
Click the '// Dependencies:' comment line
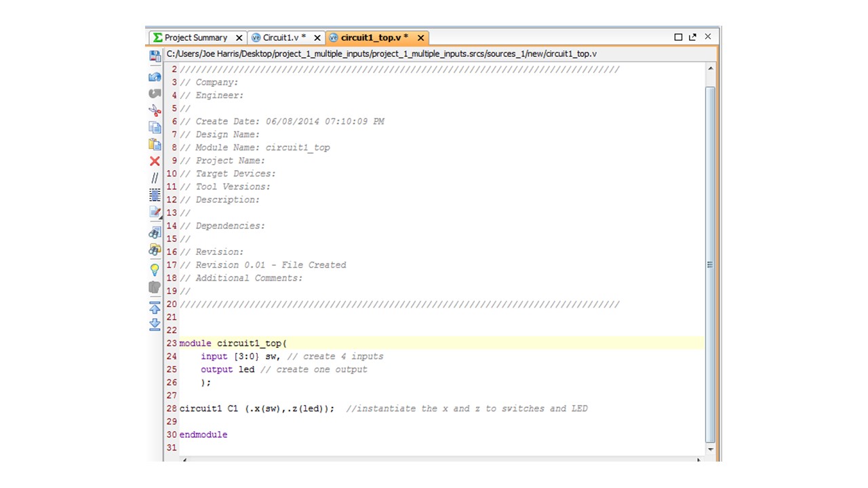tap(222, 226)
